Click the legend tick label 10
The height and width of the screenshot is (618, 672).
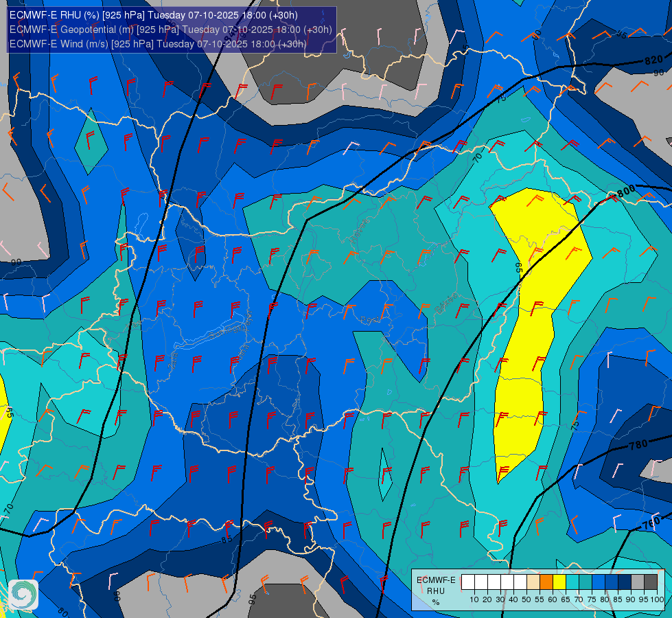click(x=474, y=599)
